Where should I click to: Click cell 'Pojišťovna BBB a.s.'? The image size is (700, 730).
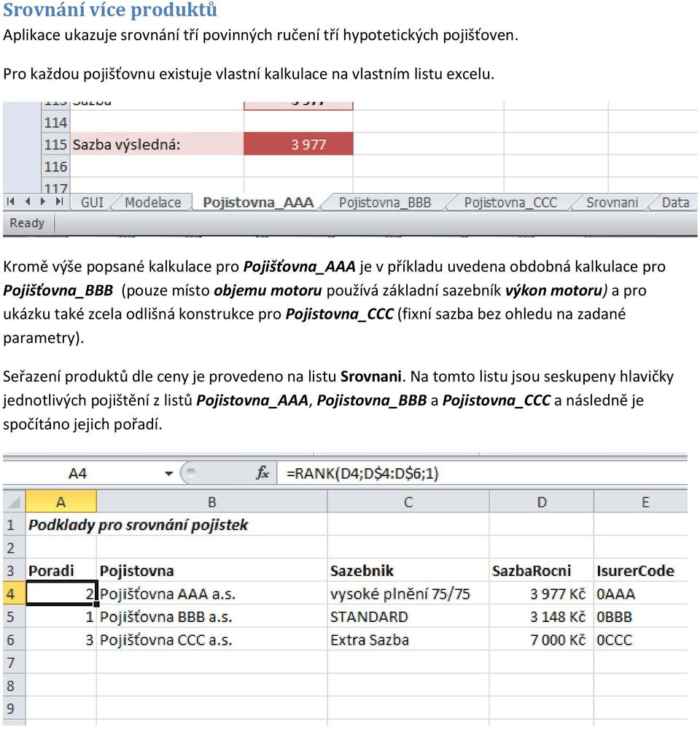tap(211, 616)
